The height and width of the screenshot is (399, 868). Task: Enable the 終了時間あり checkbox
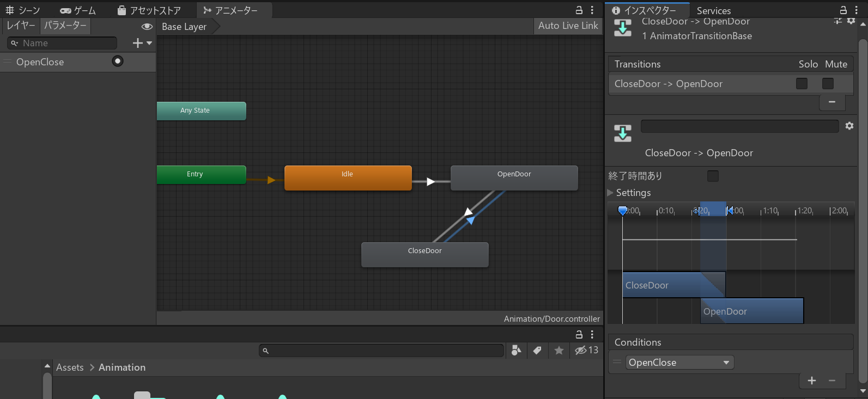tap(713, 176)
